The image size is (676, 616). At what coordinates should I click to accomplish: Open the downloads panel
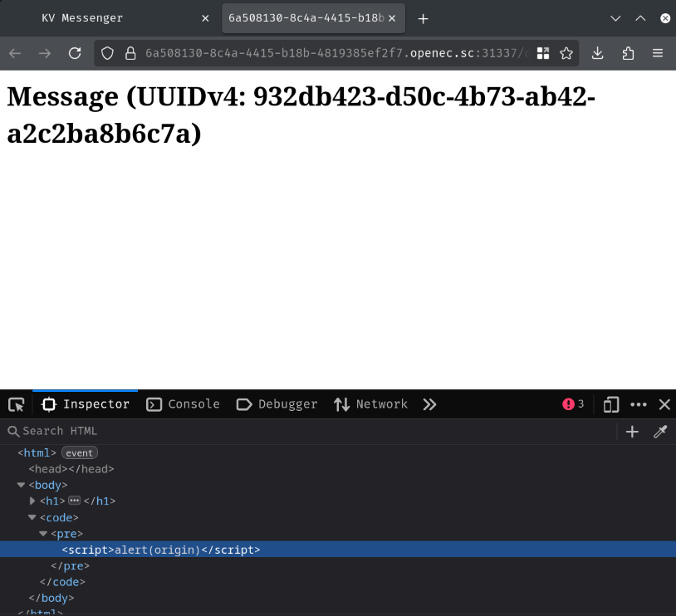tap(598, 53)
